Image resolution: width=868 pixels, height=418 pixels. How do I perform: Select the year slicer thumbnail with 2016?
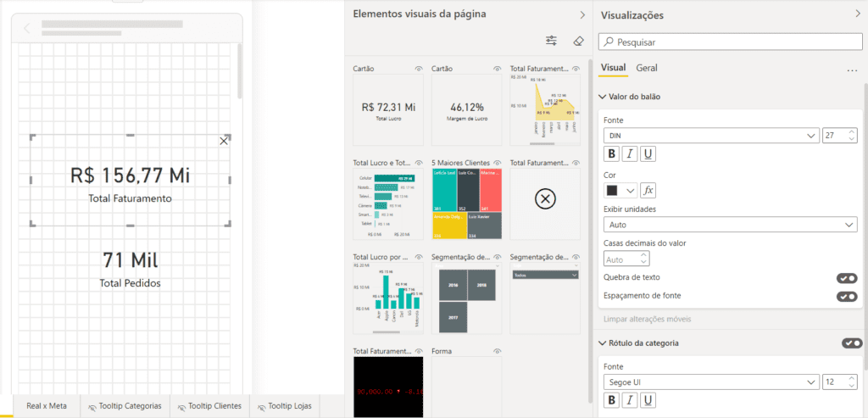click(x=467, y=298)
